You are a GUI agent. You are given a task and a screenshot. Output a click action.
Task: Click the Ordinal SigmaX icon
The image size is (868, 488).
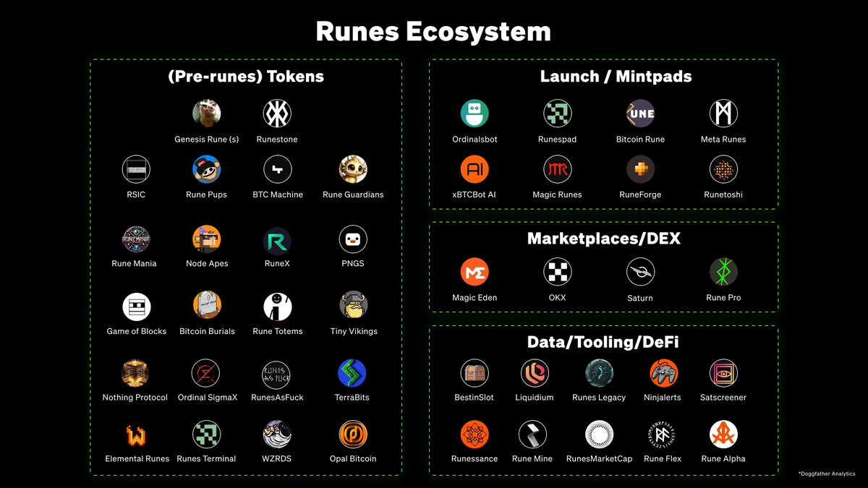207,373
